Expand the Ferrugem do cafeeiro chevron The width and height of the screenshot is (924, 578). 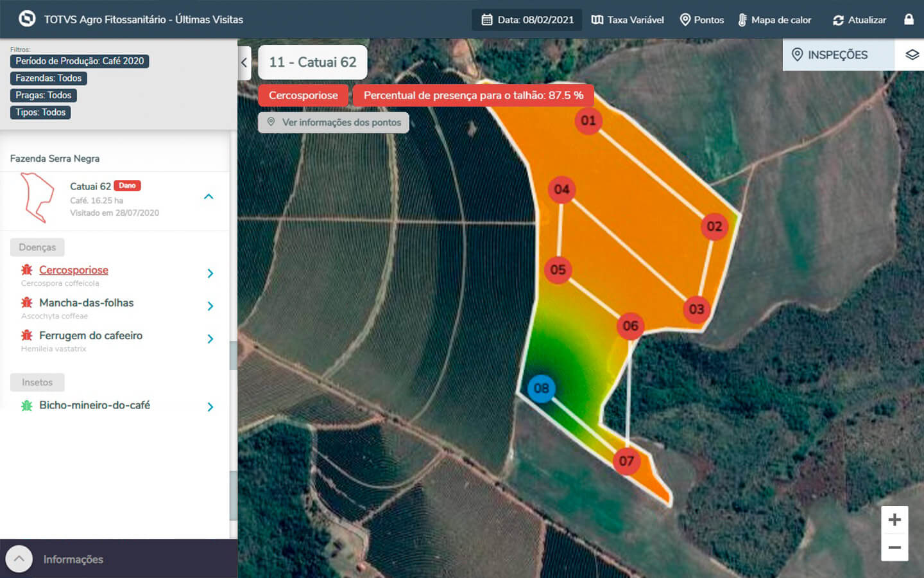(x=210, y=338)
